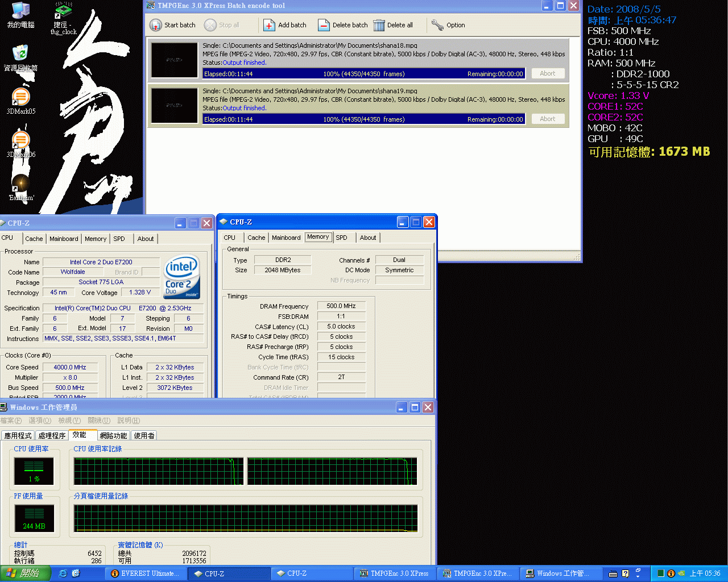Open the 3DMark06 desktop icon

[21, 144]
